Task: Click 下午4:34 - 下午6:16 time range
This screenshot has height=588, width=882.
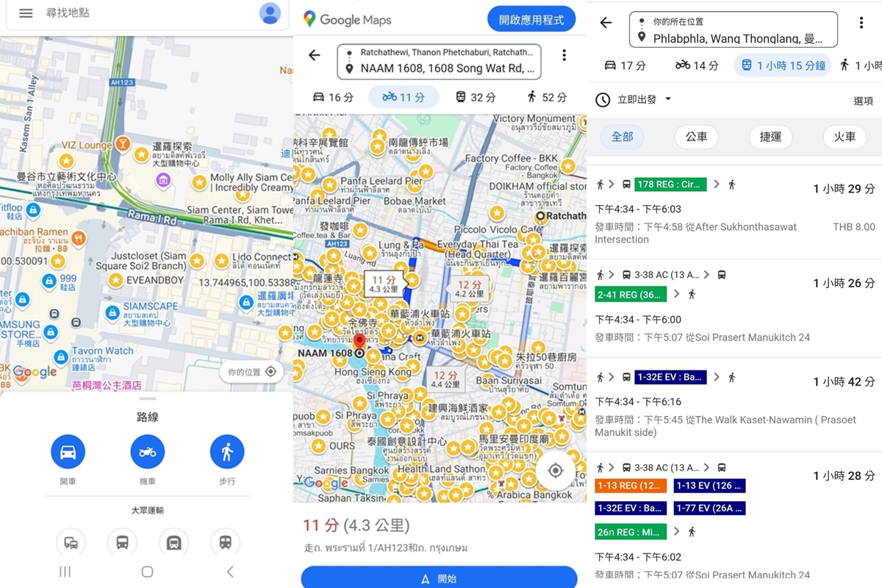Action: pos(638,402)
